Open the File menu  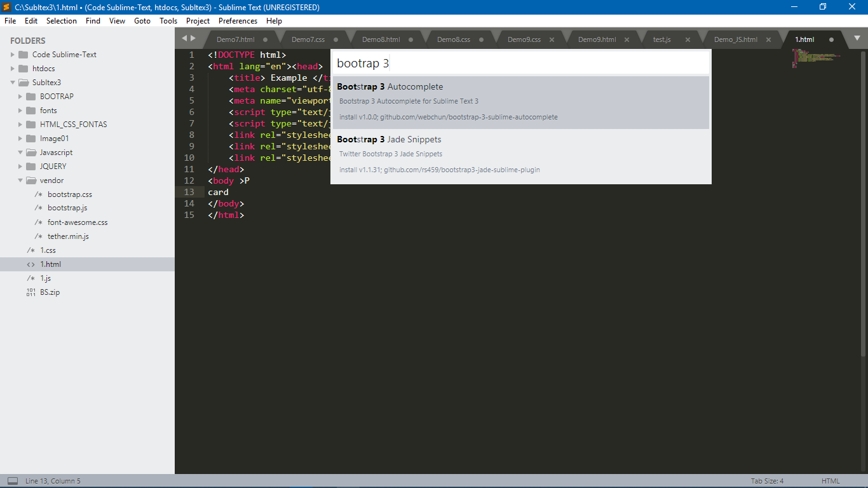(x=10, y=21)
